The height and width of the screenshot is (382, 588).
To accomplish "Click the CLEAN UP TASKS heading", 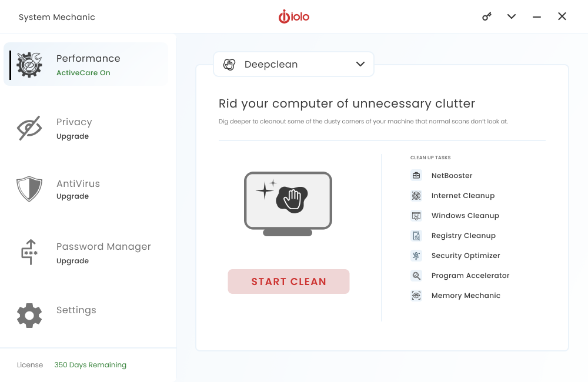I will click(430, 158).
